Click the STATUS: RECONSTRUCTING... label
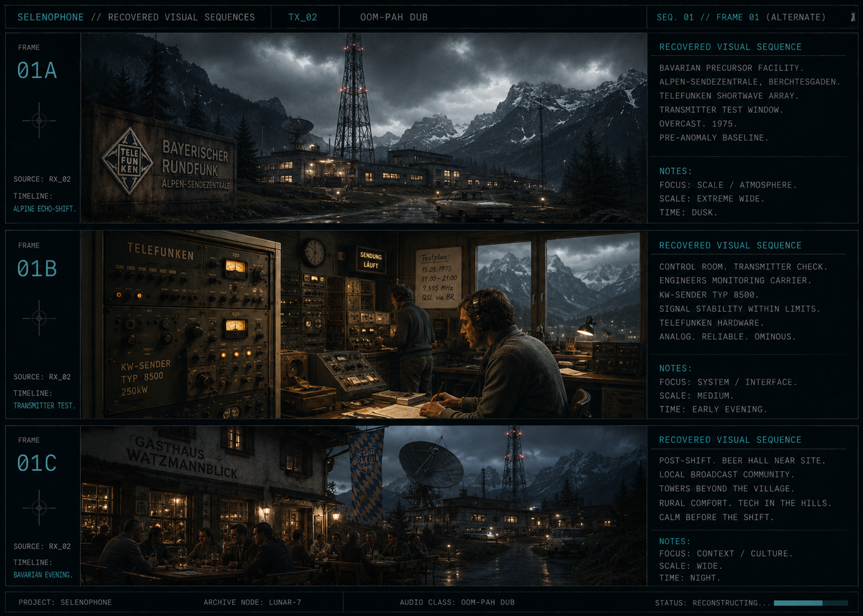The width and height of the screenshot is (863, 616). [x=712, y=603]
